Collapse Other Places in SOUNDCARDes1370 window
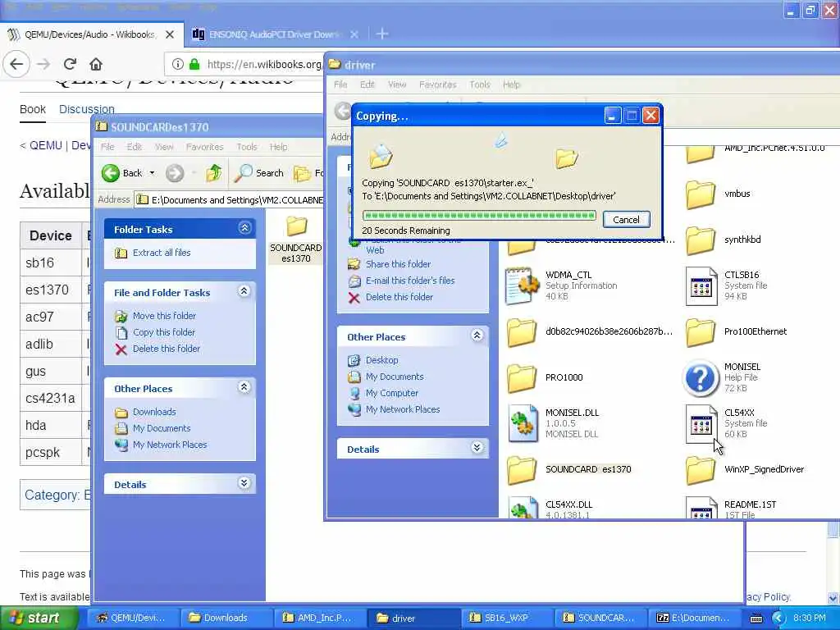This screenshot has height=630, width=840. coord(244,387)
